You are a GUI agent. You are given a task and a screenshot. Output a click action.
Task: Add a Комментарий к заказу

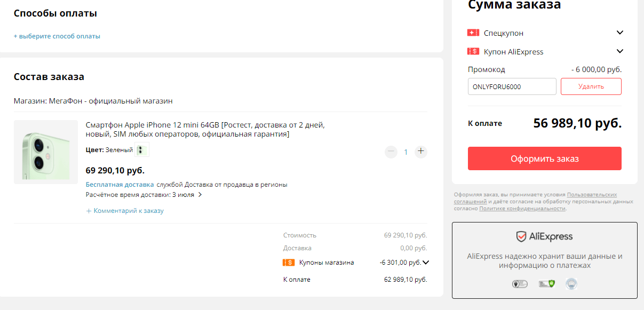(x=125, y=211)
